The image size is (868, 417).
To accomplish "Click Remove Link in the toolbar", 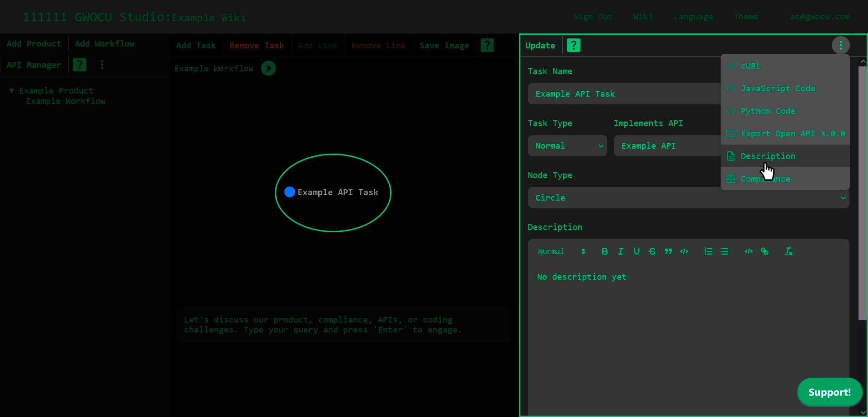I will [x=378, y=46].
